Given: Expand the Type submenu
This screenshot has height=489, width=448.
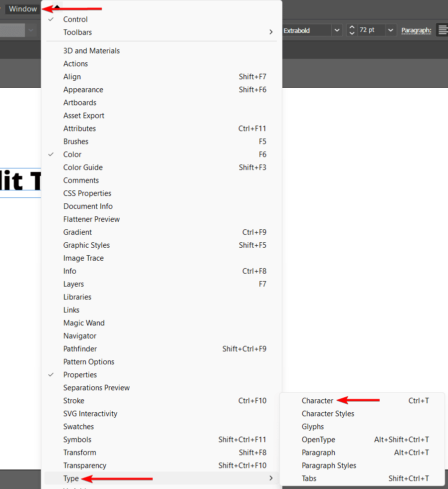Looking at the screenshot, I should [x=71, y=479].
